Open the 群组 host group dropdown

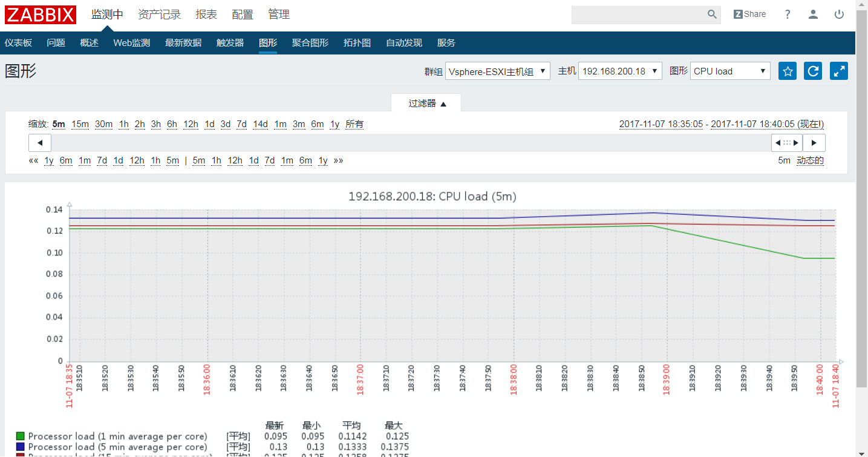coord(498,71)
